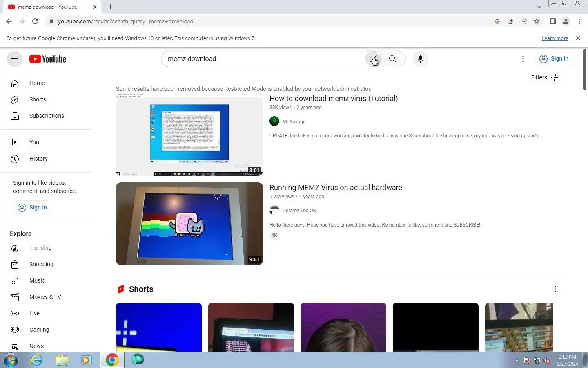Image resolution: width=588 pixels, height=368 pixels.
Task: Open a new tab with plus button
Action: tap(110, 7)
